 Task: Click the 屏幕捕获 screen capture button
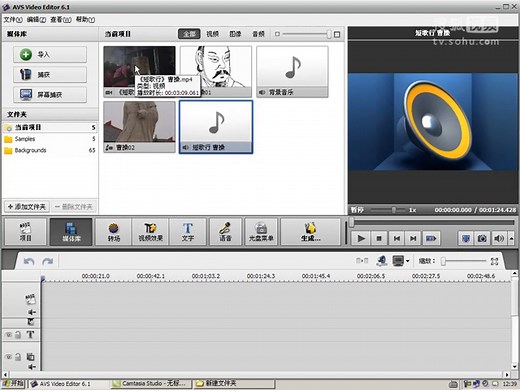pyautogui.click(x=50, y=95)
